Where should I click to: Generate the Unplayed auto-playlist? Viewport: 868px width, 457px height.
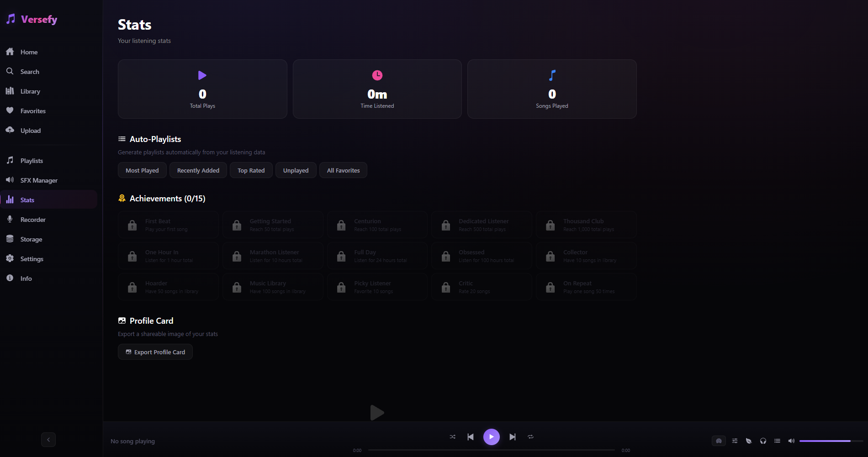(x=296, y=170)
